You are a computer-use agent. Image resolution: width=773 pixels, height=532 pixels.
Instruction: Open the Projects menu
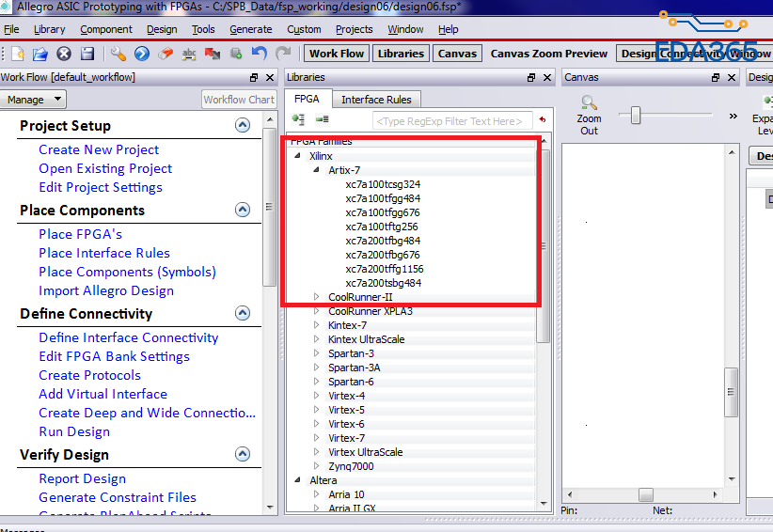pyautogui.click(x=354, y=29)
